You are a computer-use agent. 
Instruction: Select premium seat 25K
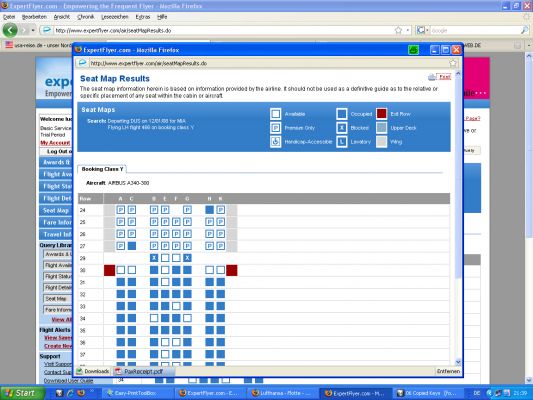(x=221, y=222)
